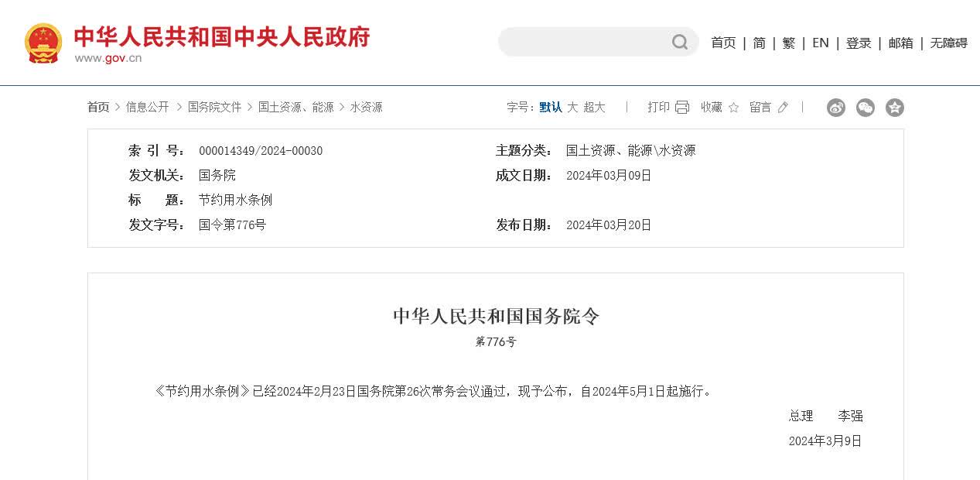Screen dimensions: 980x480
Task: Open 信息公开 breadcrumb link
Action: tap(147, 108)
